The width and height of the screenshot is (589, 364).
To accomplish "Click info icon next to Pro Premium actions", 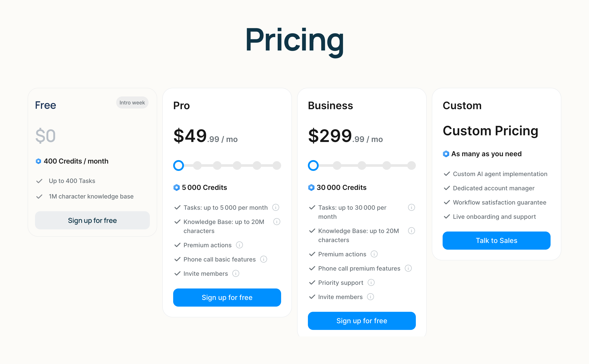I will pyautogui.click(x=239, y=245).
